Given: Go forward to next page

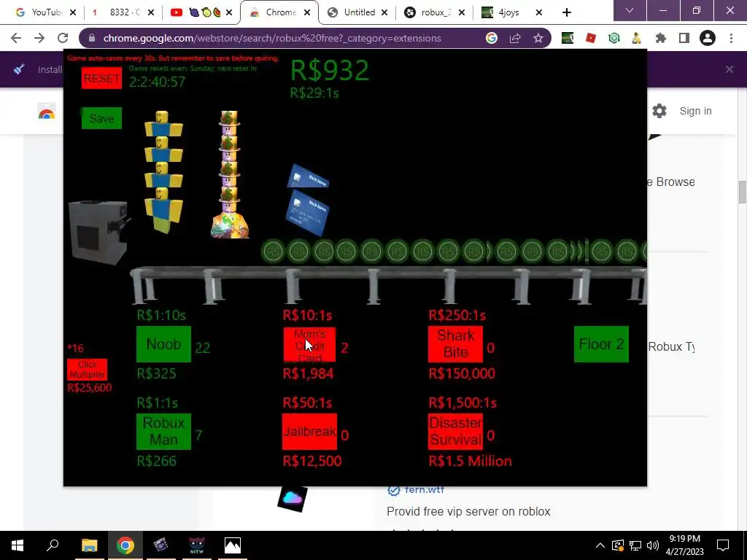Looking at the screenshot, I should click(x=39, y=38).
